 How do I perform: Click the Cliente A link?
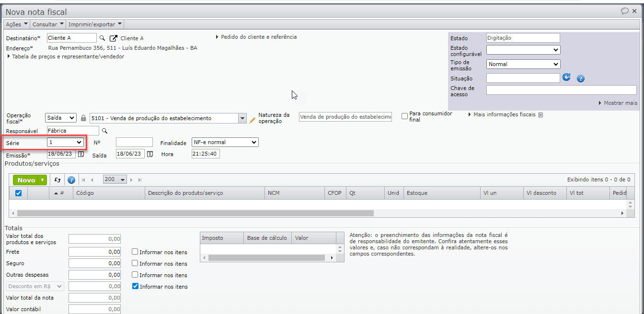click(132, 38)
